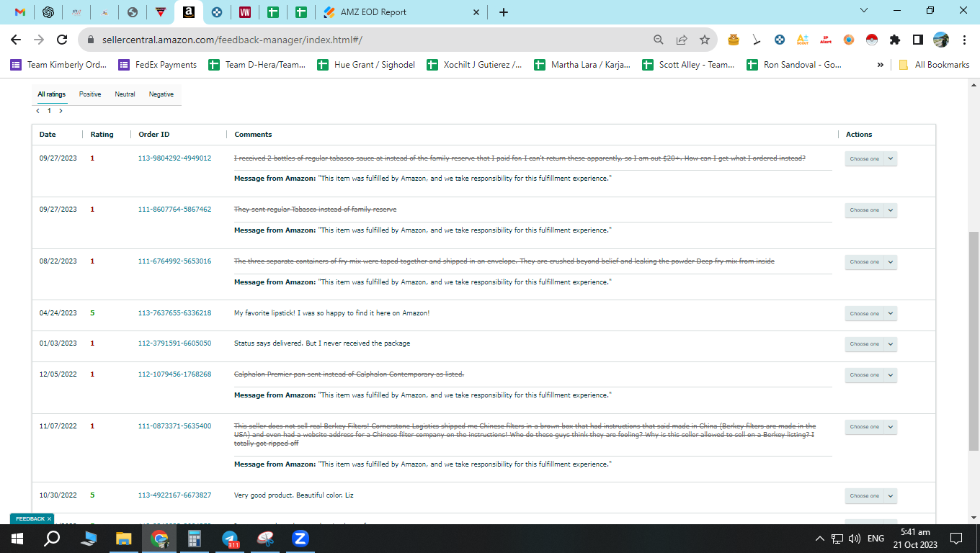Open the tab search dropdown arrow
980x553 pixels.
(x=865, y=11)
